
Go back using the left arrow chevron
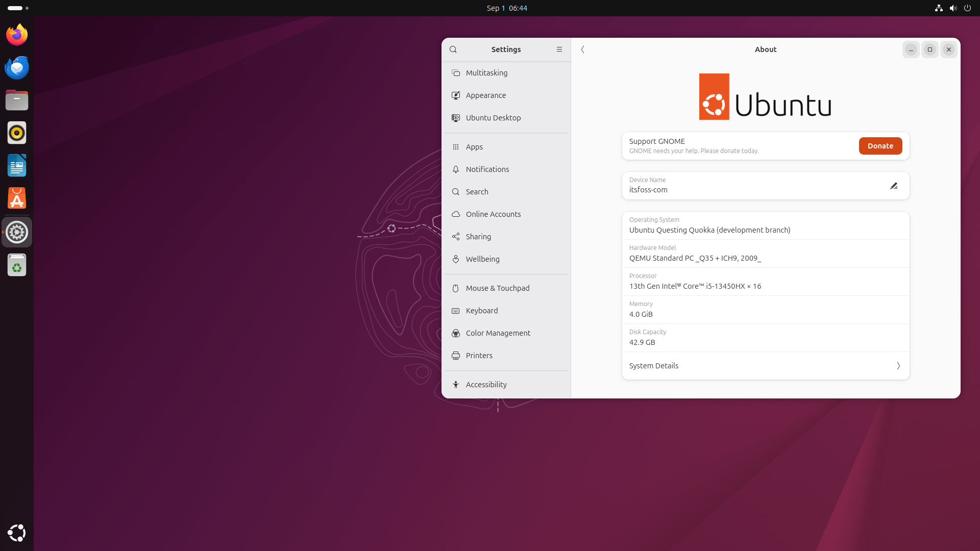[x=583, y=49]
